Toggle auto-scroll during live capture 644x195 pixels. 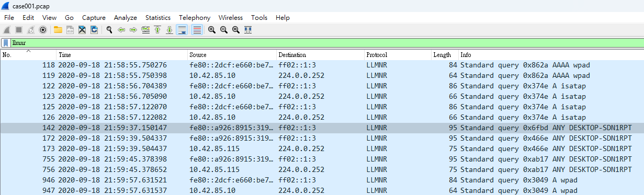pyautogui.click(x=182, y=30)
